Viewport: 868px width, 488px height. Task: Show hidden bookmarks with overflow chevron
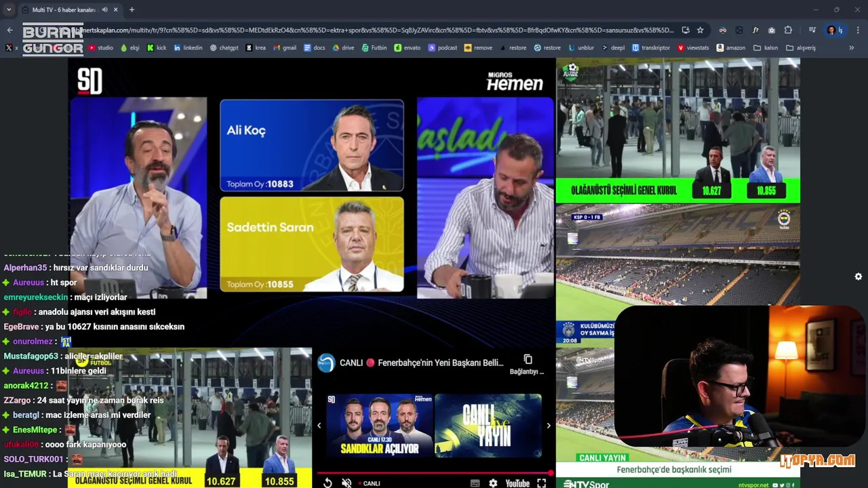tap(852, 48)
